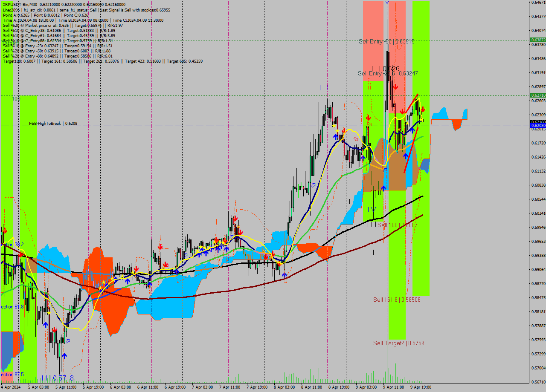Click the Point A:0.6265 info line
This screenshot has width=546, height=392.
point(45,15)
